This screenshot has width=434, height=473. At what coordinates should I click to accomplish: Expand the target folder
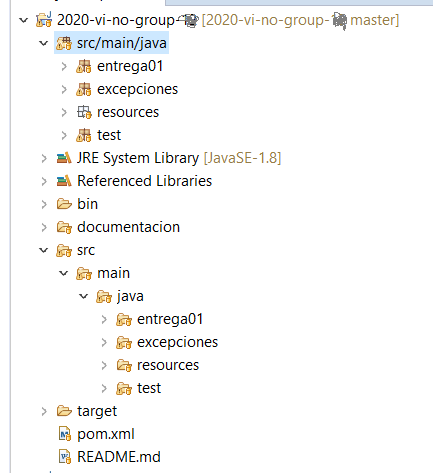click(x=44, y=411)
